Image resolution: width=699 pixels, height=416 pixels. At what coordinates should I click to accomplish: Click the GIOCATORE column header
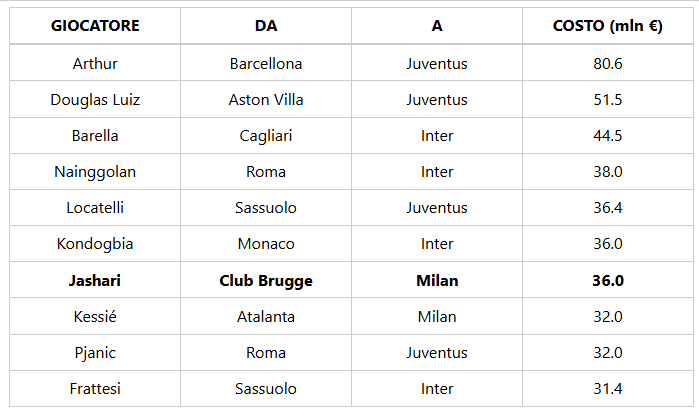click(x=95, y=27)
